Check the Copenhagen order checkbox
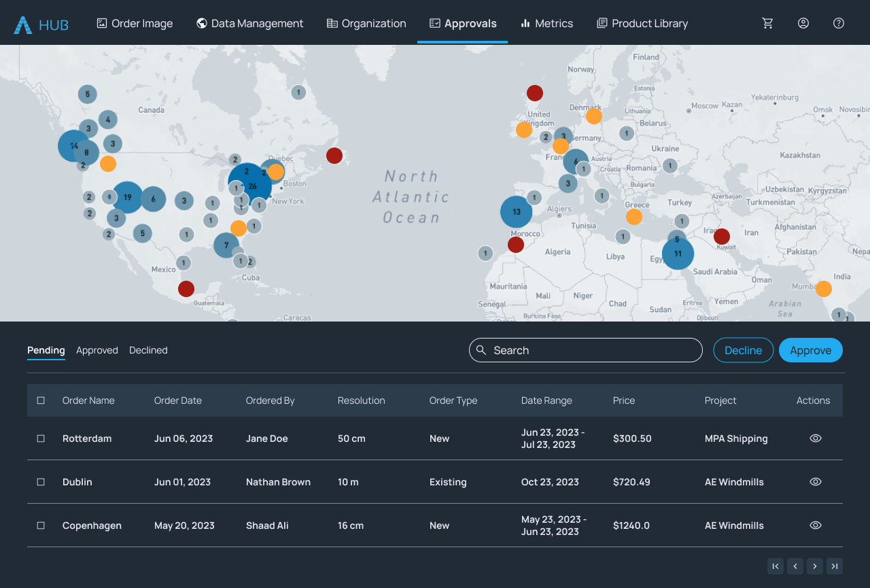The image size is (870, 588). (x=40, y=525)
